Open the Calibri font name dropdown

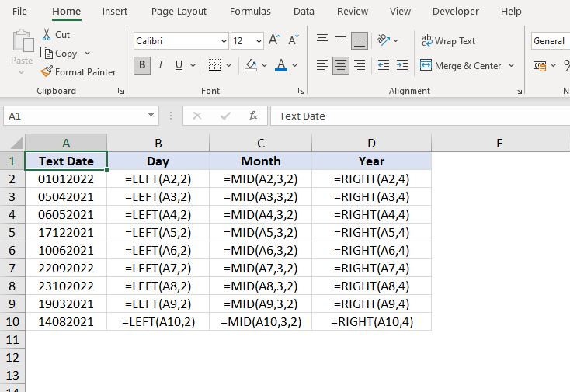(224, 41)
